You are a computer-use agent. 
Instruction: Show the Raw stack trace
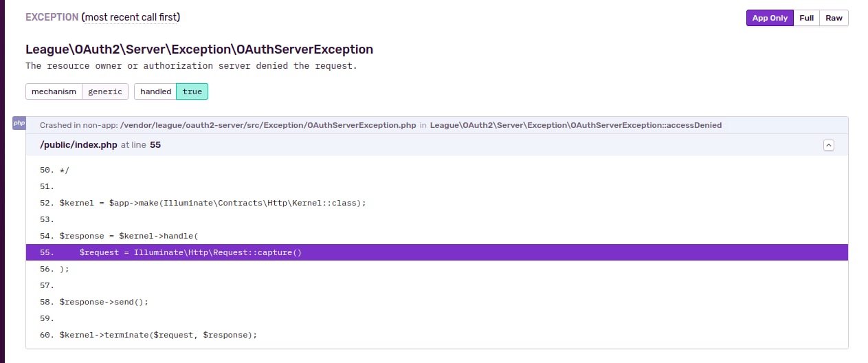[834, 18]
